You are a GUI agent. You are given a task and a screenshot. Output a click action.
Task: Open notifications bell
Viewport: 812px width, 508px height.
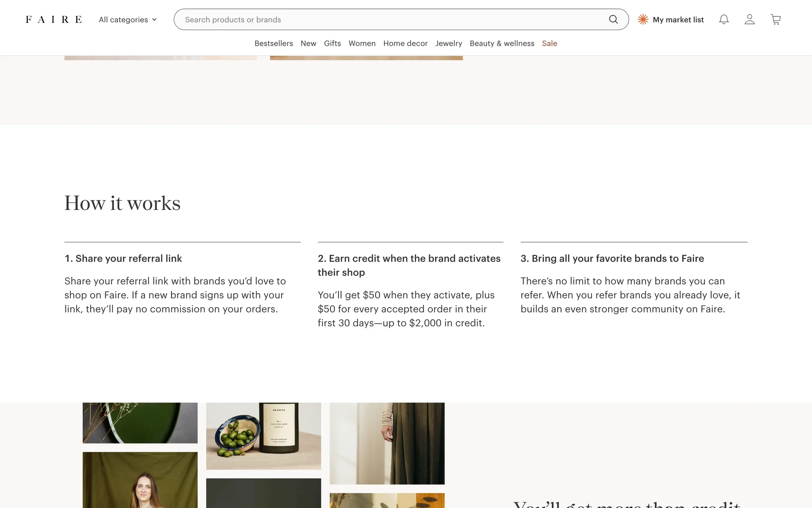724,19
